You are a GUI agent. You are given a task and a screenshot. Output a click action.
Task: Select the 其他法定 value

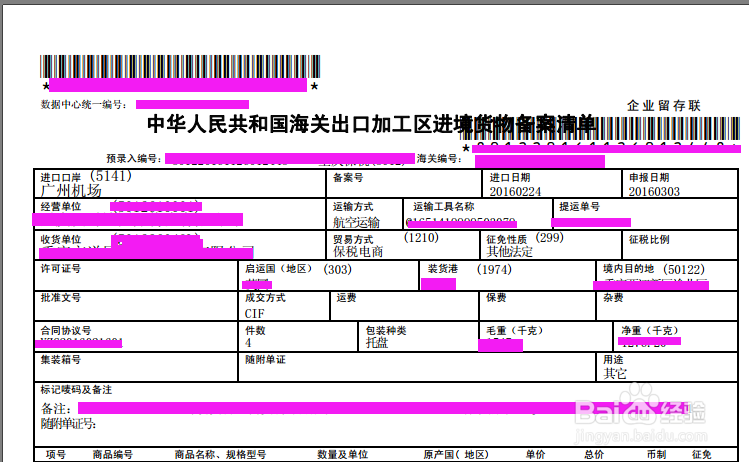pyautogui.click(x=509, y=252)
